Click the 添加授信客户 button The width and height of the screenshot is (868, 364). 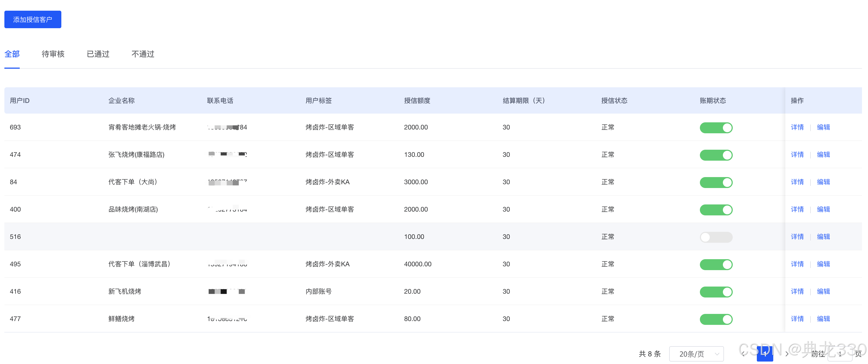coord(33,19)
